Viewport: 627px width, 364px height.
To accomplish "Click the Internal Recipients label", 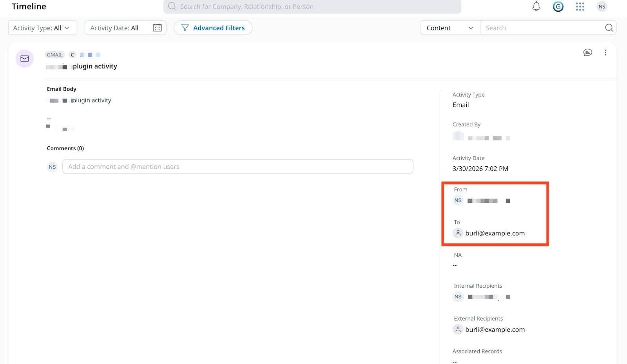I will tap(478, 286).
